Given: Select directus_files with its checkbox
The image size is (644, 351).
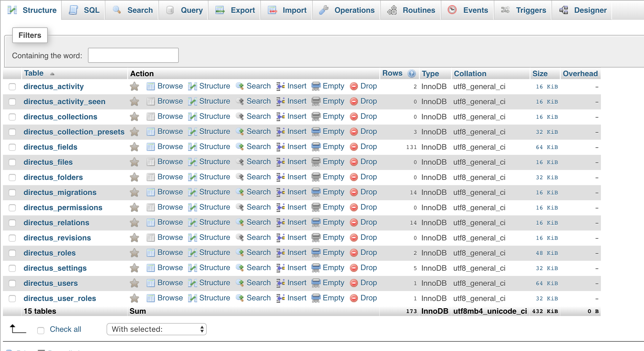Looking at the screenshot, I should pos(12,162).
